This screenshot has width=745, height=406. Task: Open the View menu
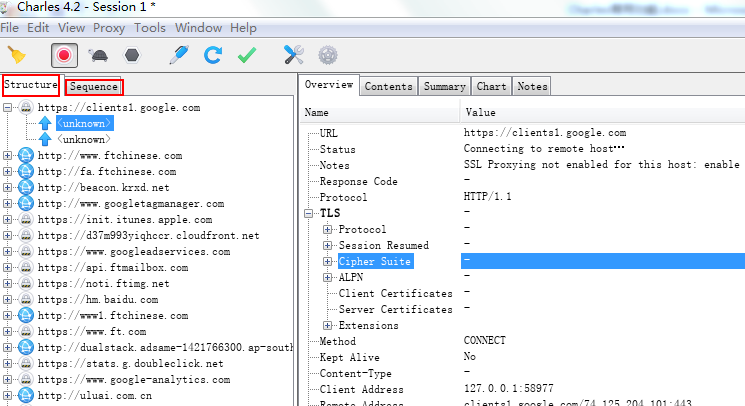(72, 28)
